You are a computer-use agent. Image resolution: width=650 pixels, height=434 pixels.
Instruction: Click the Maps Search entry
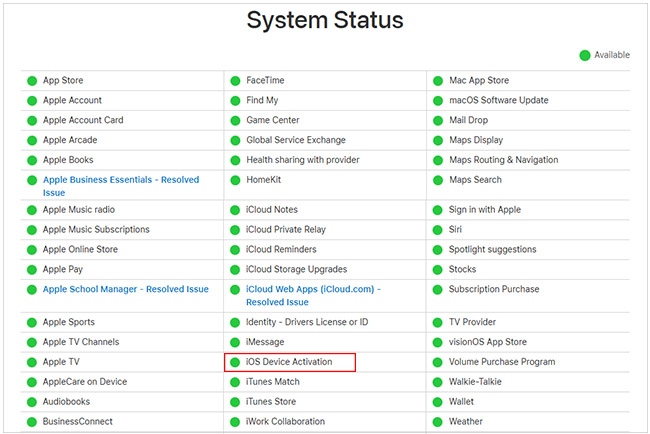[475, 180]
